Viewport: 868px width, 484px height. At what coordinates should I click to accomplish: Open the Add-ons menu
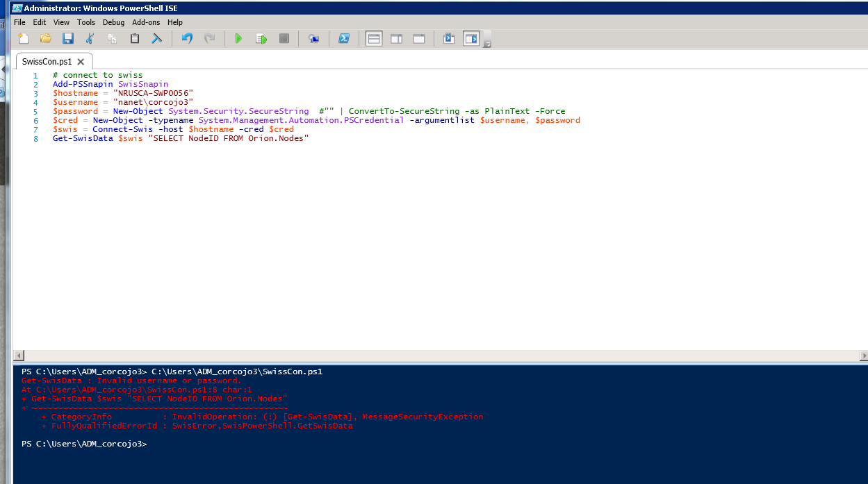(146, 22)
